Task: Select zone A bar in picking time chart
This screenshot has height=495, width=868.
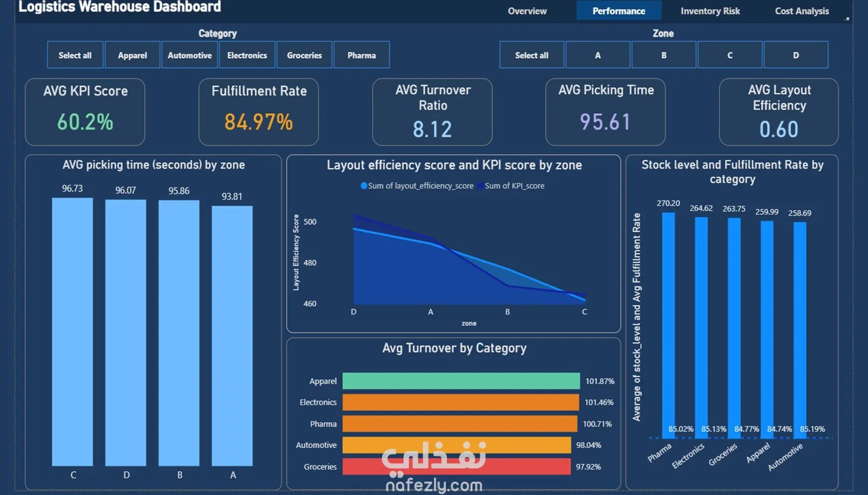Action: 232,336
